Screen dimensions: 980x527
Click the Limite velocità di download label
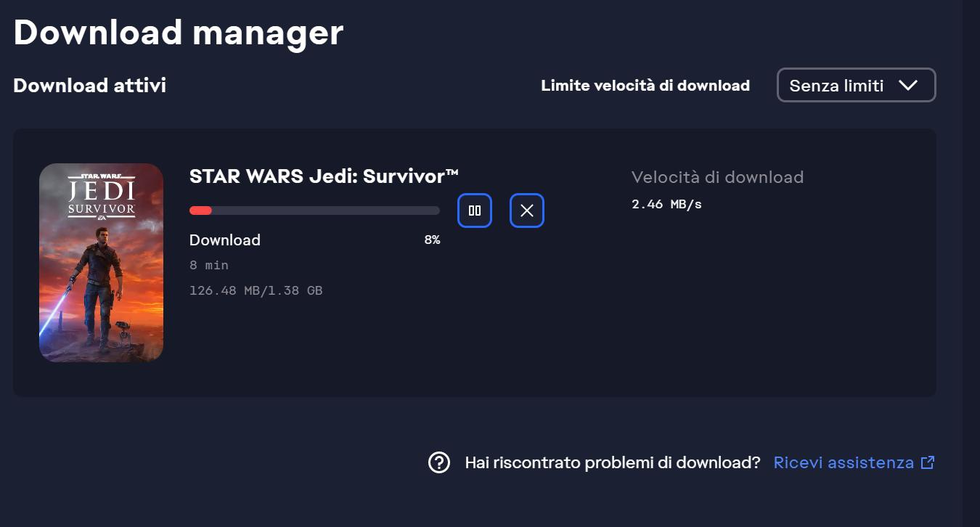(645, 85)
